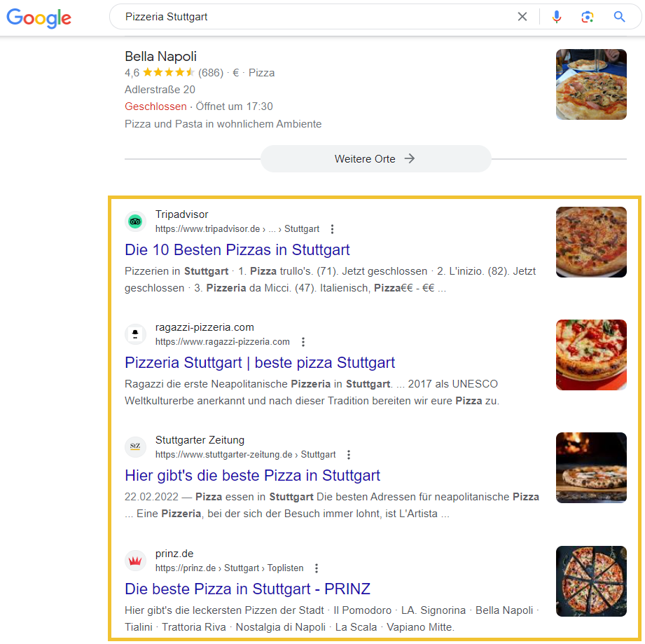The height and width of the screenshot is (644, 645).
Task: Open more options for Stuttgarter Zeitung result
Action: [x=349, y=455]
